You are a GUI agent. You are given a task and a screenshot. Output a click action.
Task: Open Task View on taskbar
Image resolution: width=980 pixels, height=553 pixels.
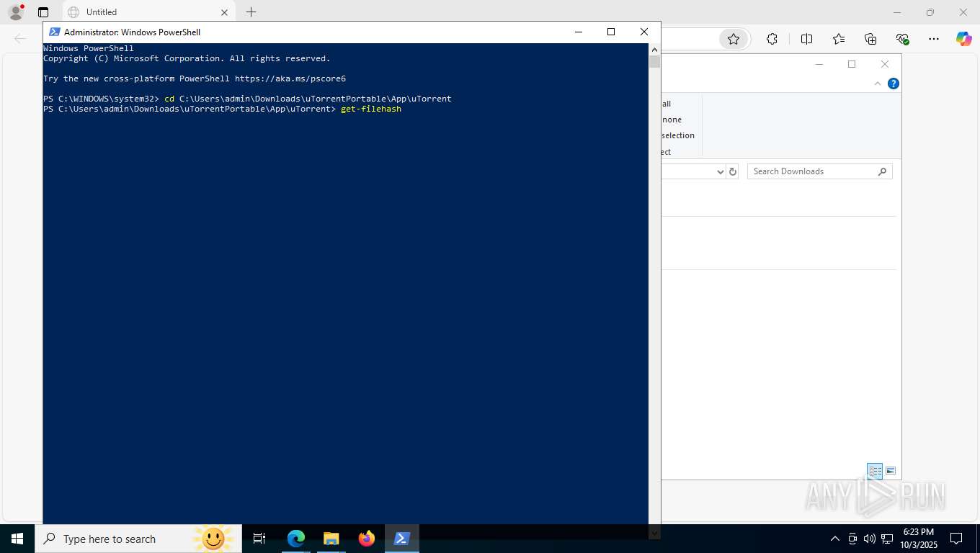259,539
